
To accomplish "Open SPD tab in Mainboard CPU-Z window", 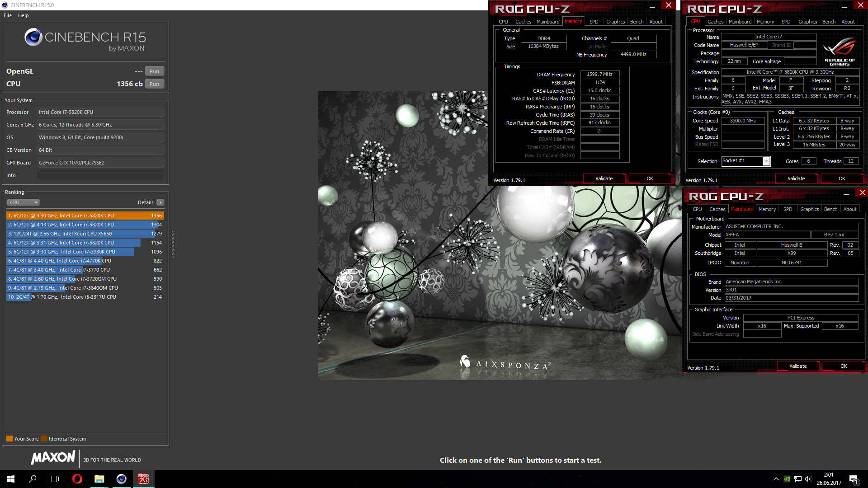I will point(788,209).
